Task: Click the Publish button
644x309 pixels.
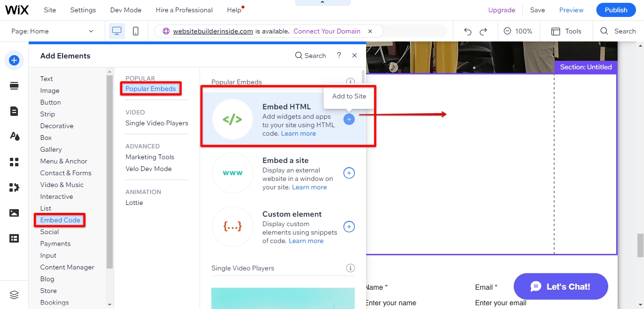Action: tap(615, 9)
